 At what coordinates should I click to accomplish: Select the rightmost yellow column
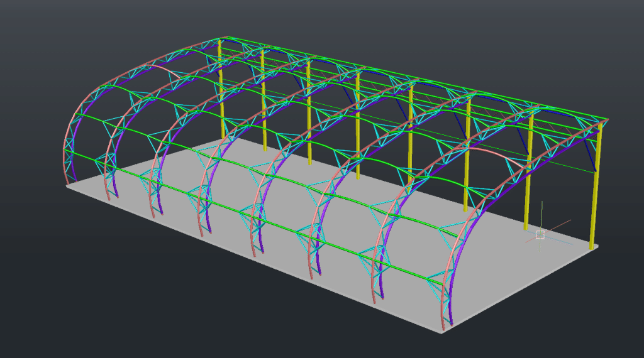click(x=595, y=188)
